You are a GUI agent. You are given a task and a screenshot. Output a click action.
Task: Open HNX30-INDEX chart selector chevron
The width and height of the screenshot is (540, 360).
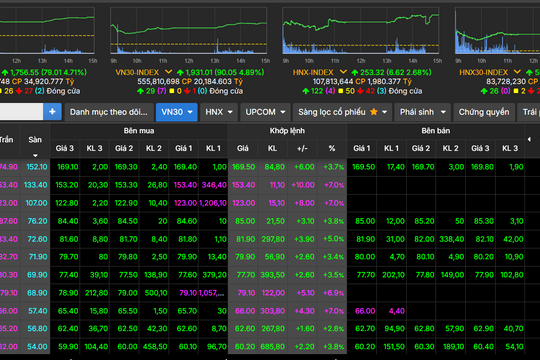coord(517,72)
